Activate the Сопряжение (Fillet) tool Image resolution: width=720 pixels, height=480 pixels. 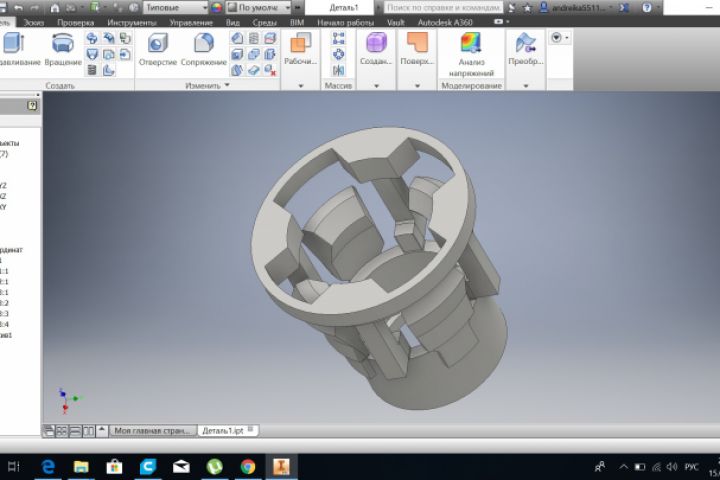click(203, 50)
